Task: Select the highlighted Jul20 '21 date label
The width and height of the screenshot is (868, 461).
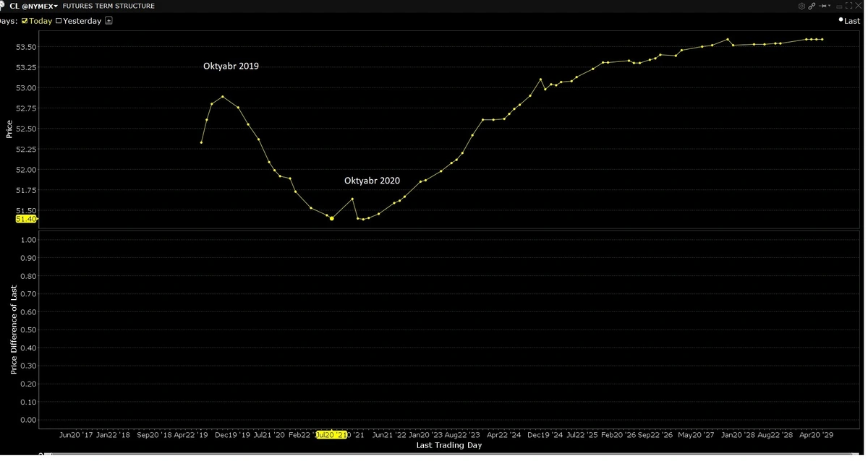Action: (x=332, y=435)
